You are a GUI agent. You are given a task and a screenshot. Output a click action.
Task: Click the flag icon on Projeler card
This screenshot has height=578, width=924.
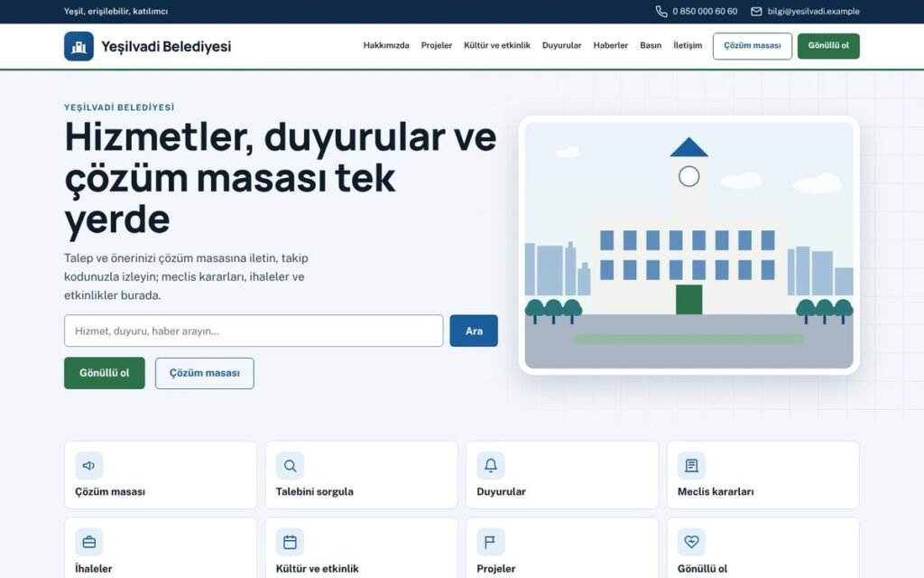tap(491, 542)
